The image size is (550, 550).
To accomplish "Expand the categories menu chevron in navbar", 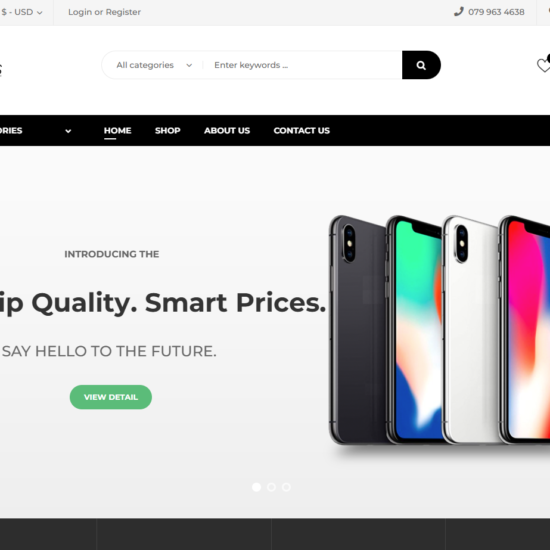I will (68, 131).
